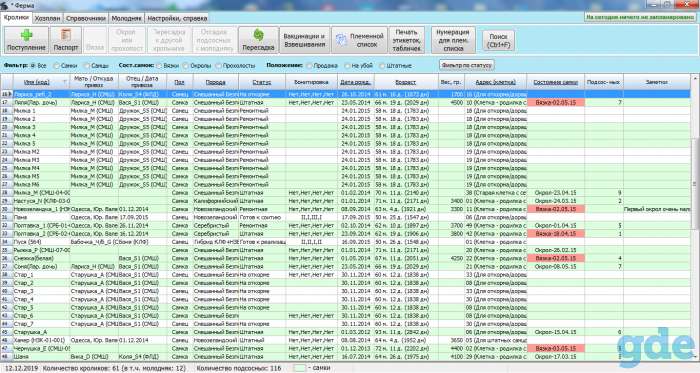Open Племенной список from the toolbar

360,40
